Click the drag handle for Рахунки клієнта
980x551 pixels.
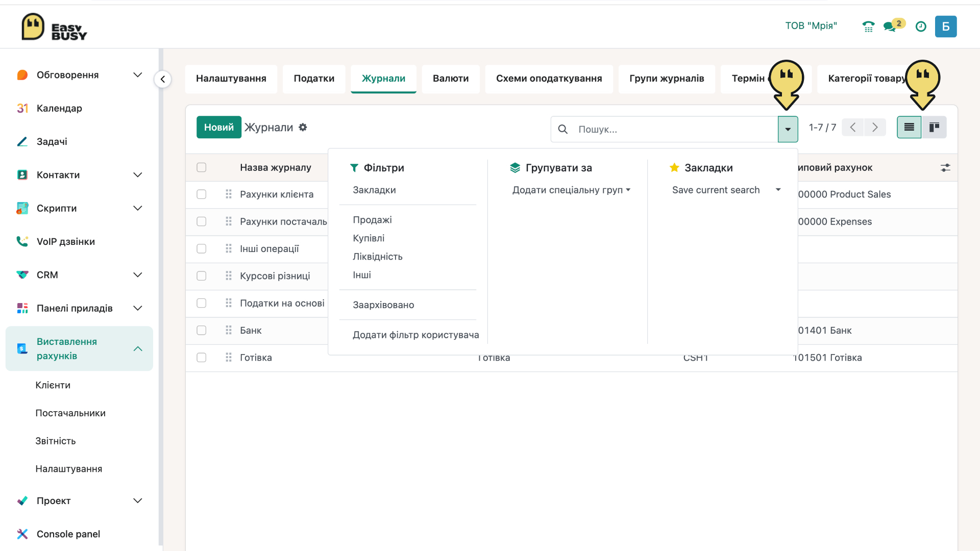229,194
